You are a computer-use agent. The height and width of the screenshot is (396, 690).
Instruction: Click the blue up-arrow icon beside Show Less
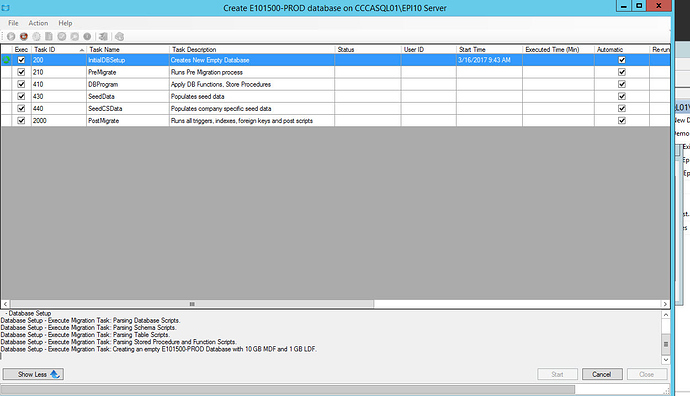tap(55, 374)
